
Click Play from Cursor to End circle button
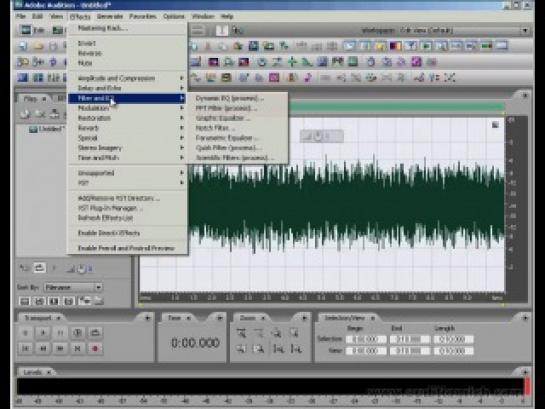pos(78,333)
